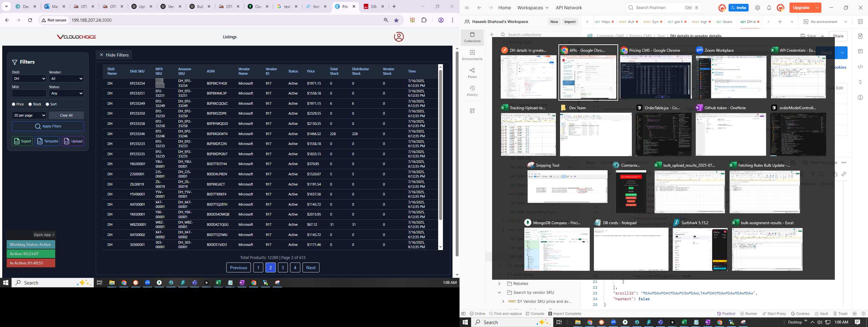This screenshot has width=868, height=327.
Task: Select the Sort radio button
Action: click(x=48, y=104)
